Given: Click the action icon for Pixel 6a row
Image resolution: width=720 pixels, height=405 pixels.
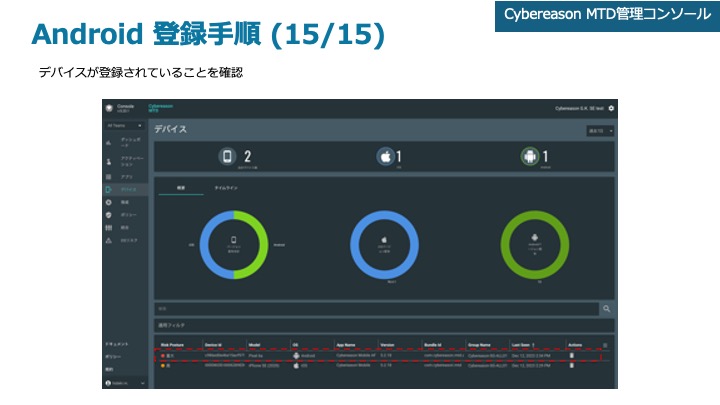Looking at the screenshot, I should (572, 355).
